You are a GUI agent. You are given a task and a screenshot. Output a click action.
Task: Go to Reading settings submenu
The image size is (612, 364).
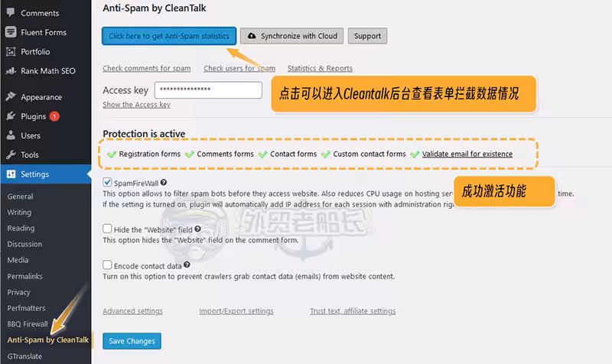21,228
